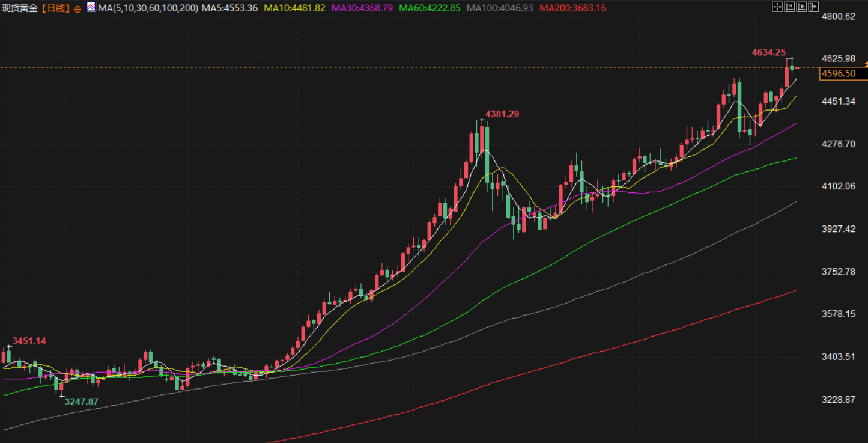The width and height of the screenshot is (868, 443).
Task: Click the 4625.98 price axis label
Action: point(839,58)
